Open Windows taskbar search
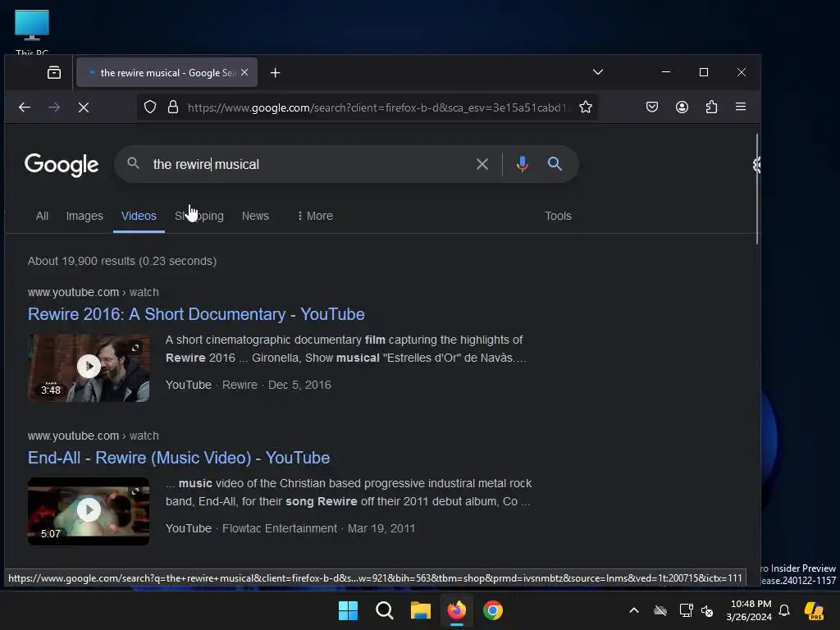 385,610
